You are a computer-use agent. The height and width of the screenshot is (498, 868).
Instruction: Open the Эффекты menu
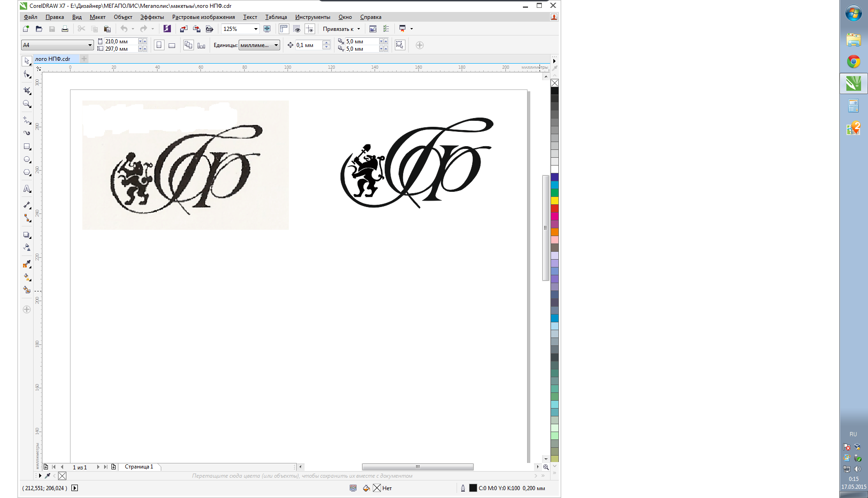pyautogui.click(x=152, y=17)
